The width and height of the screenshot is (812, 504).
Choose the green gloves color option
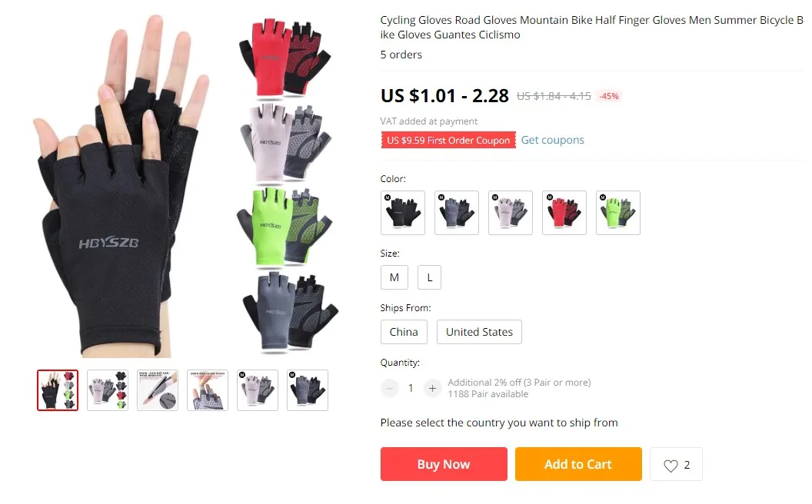click(618, 213)
